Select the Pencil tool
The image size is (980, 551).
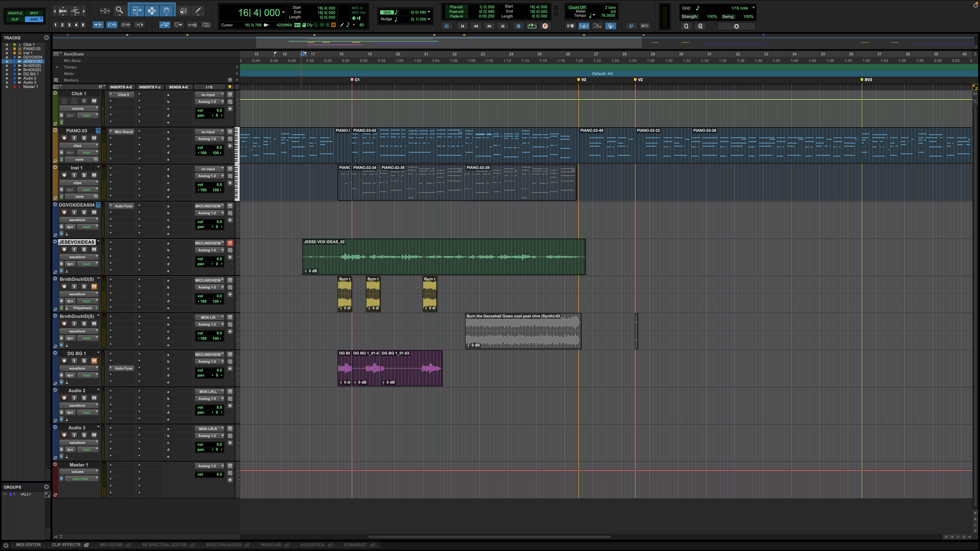198,11
